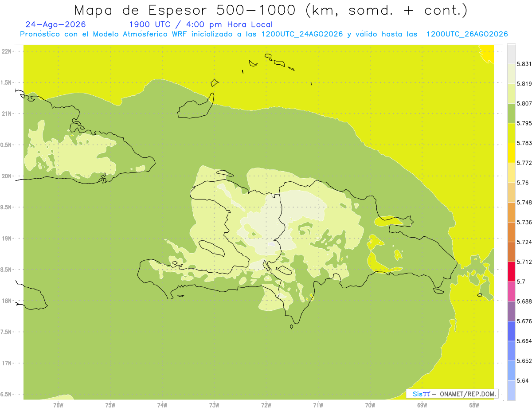Image resolution: width=532 pixels, height=411 pixels.
Task: Click the colorbar value '5.7'
Action: [521, 282]
